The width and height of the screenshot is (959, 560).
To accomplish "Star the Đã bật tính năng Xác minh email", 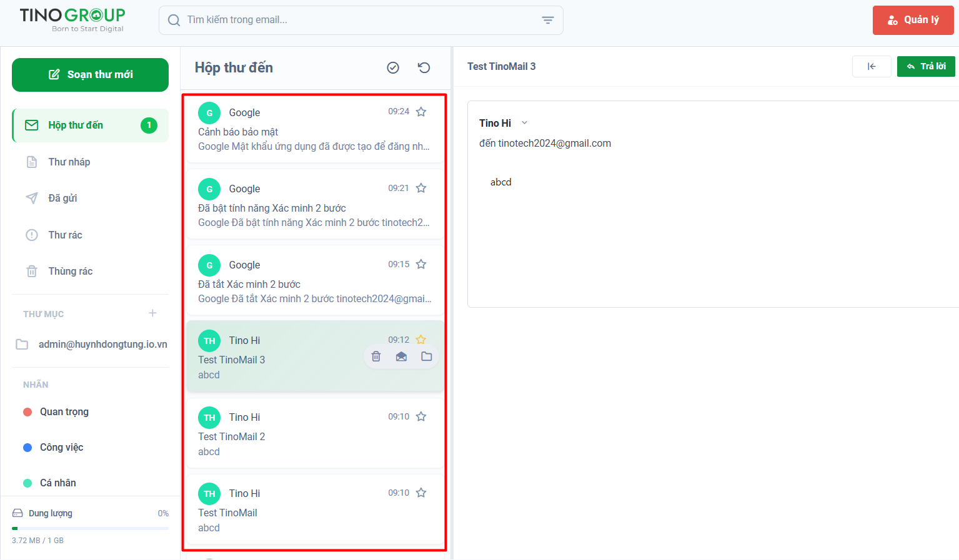I will (421, 188).
